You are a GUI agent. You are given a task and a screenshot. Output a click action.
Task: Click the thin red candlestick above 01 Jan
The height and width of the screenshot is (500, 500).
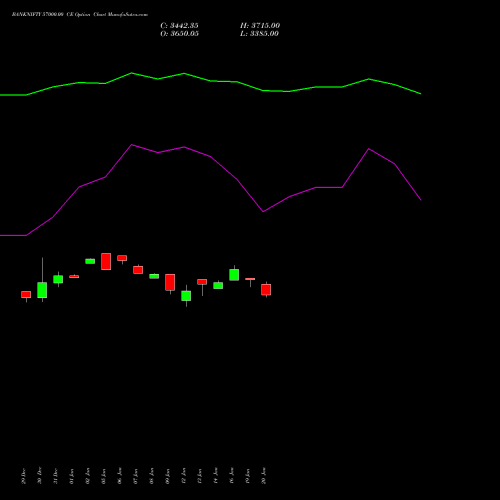(x=74, y=276)
